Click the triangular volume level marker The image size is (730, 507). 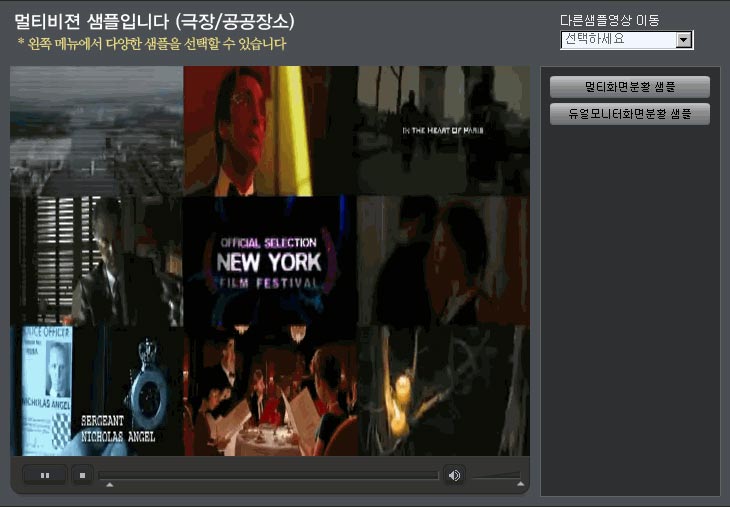(521, 485)
